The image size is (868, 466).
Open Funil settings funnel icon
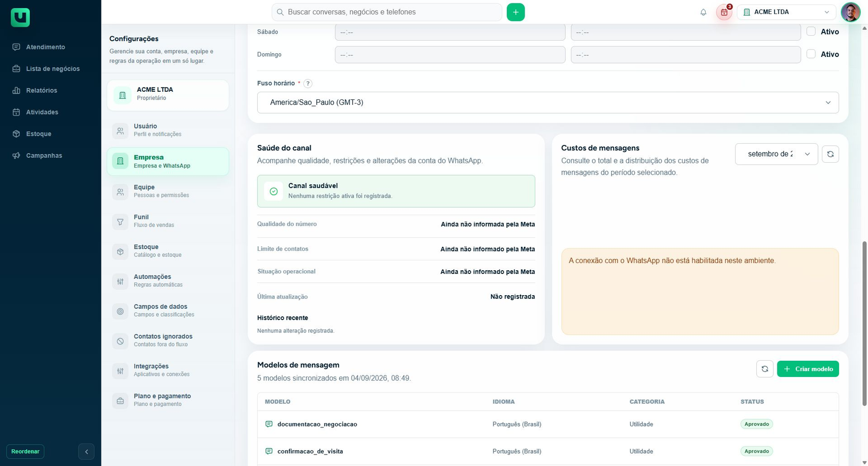tap(120, 221)
